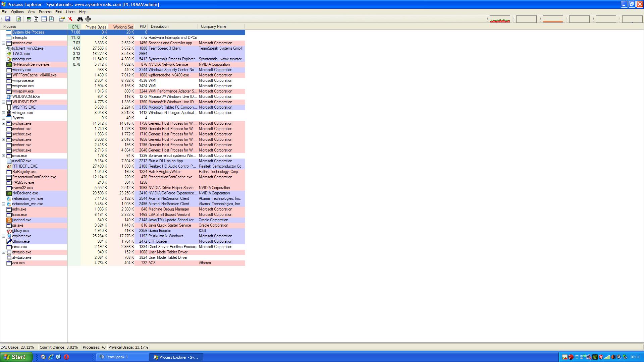Click the binoculars Find Handle icon
Image resolution: width=644 pixels, height=362 pixels.
tap(80, 19)
